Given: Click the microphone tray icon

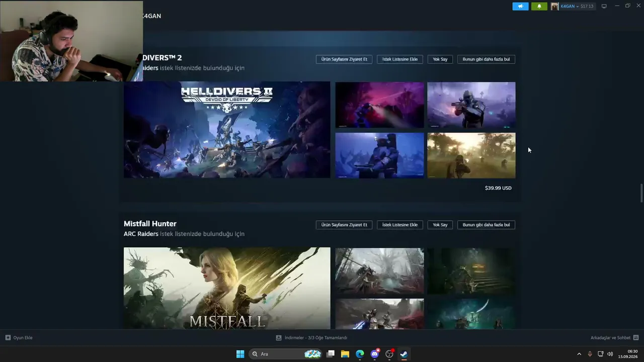Looking at the screenshot, I should click(x=590, y=354).
